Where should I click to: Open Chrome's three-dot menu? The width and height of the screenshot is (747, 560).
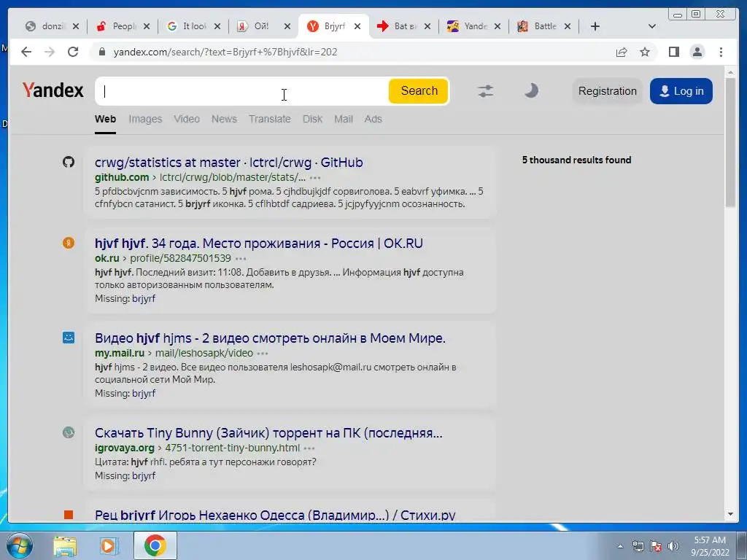tap(721, 52)
